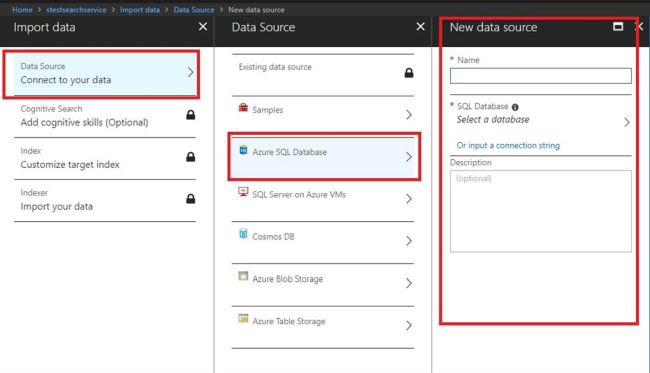Select Azure Blob Storage source
The height and width of the screenshot is (373, 650).
[x=323, y=285]
